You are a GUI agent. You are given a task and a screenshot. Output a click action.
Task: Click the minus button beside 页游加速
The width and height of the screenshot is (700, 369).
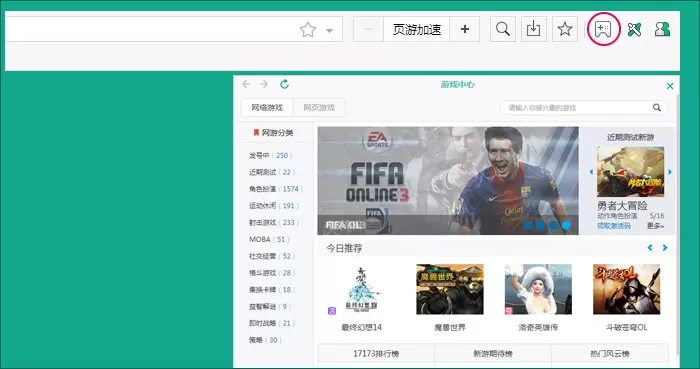point(368,29)
